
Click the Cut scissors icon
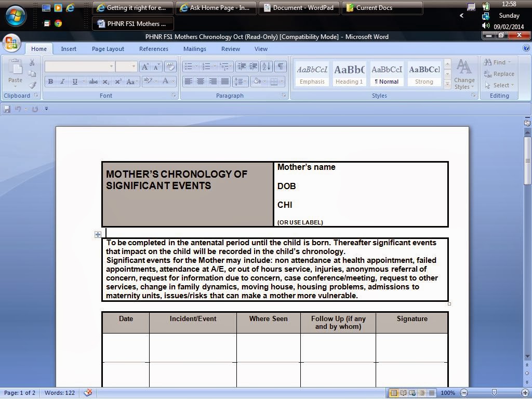32,62
